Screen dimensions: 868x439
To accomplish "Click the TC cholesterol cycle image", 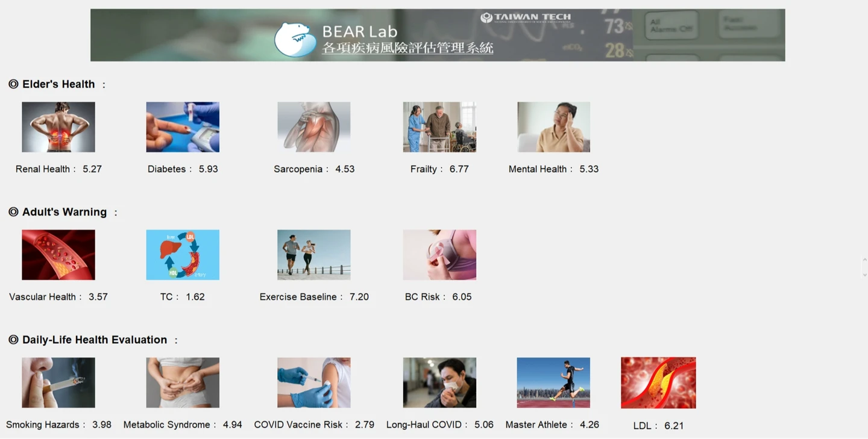I will [183, 255].
